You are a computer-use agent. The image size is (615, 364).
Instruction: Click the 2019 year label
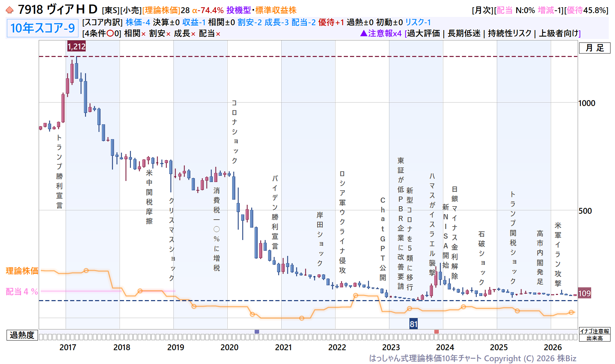coord(176,347)
